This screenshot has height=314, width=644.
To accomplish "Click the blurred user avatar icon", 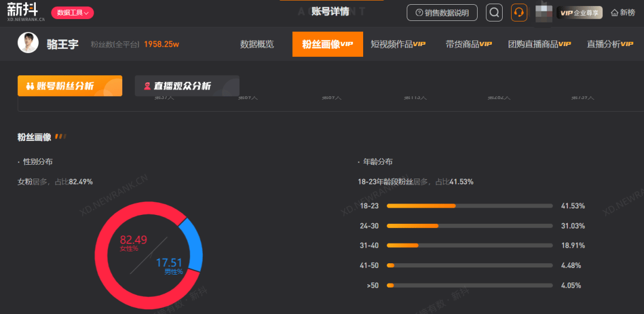I will (x=546, y=13).
